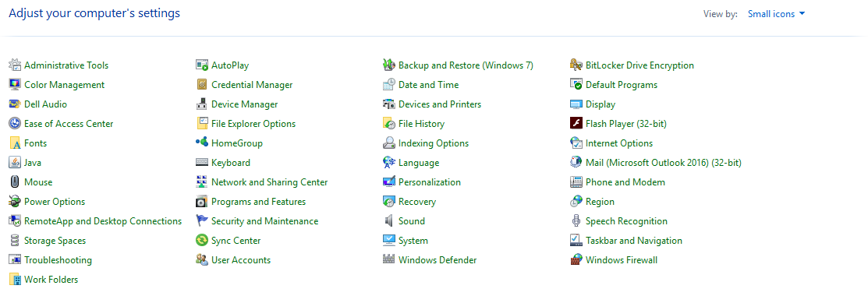
Task: Click the Keyboard icon
Action: click(202, 163)
